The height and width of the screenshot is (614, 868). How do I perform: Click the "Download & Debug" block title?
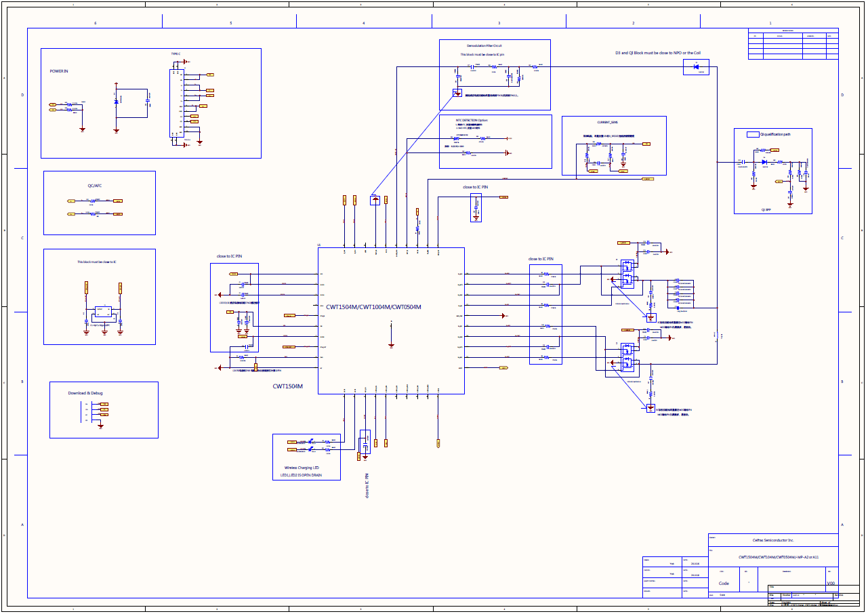tap(85, 393)
